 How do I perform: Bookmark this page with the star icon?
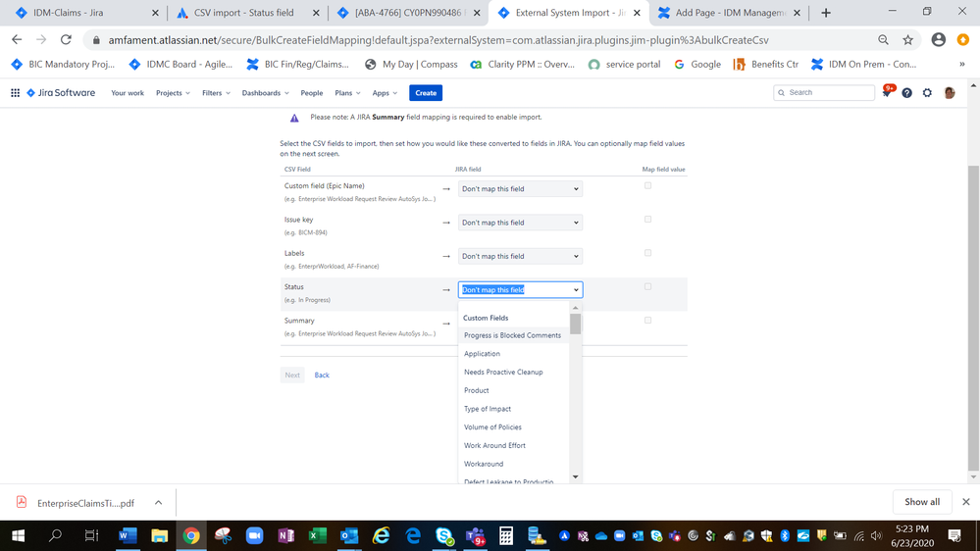click(907, 40)
